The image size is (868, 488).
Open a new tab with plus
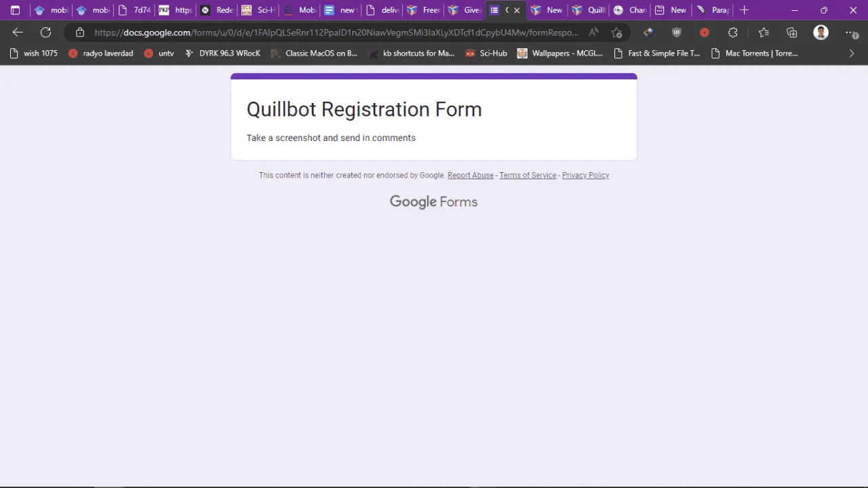(744, 10)
